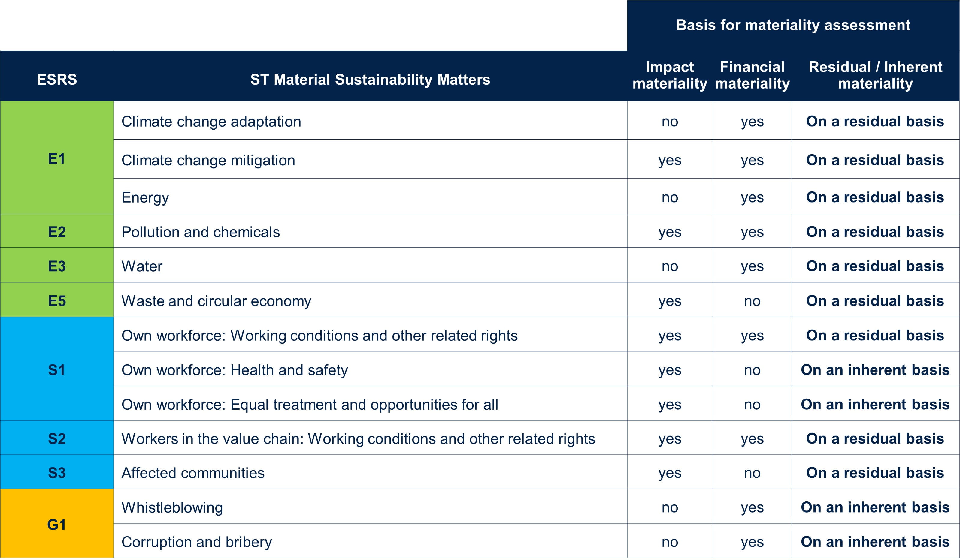Click the Corruption and bribery row label

click(197, 542)
